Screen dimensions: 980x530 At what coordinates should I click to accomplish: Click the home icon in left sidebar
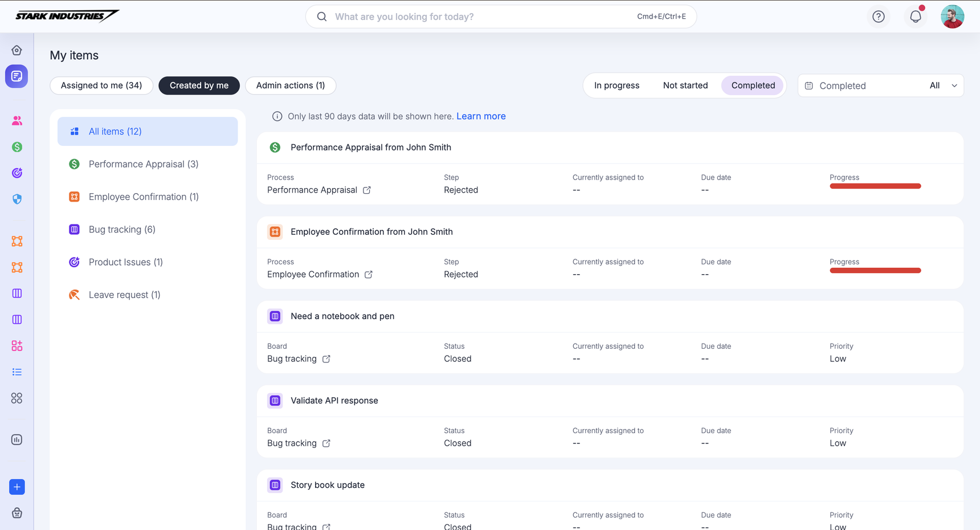17,50
